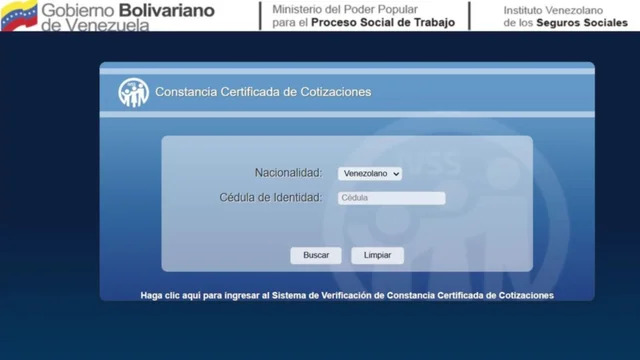This screenshot has width=640, height=360.
Task: Click the Nacionalidad field label
Action: (x=289, y=173)
